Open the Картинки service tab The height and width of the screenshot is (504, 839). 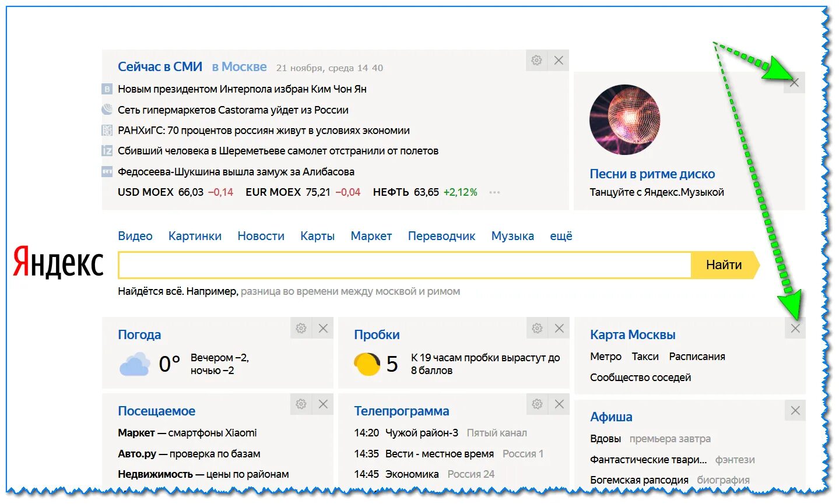[195, 236]
